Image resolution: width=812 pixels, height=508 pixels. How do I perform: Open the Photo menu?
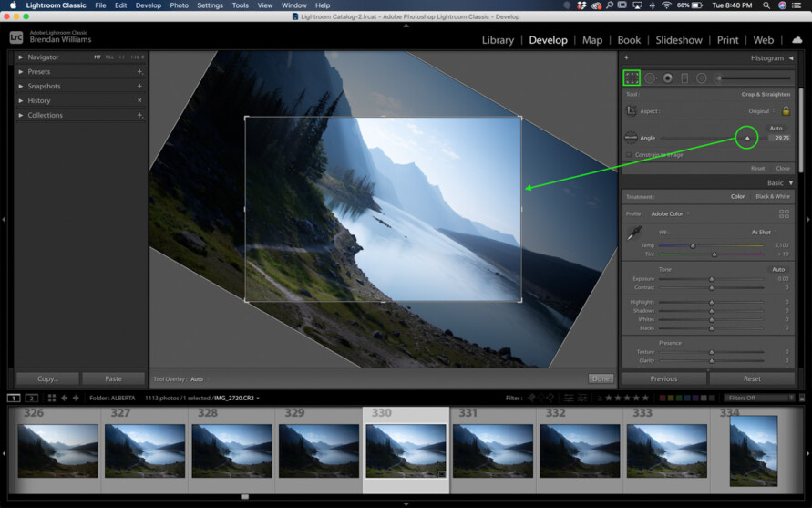pos(179,5)
